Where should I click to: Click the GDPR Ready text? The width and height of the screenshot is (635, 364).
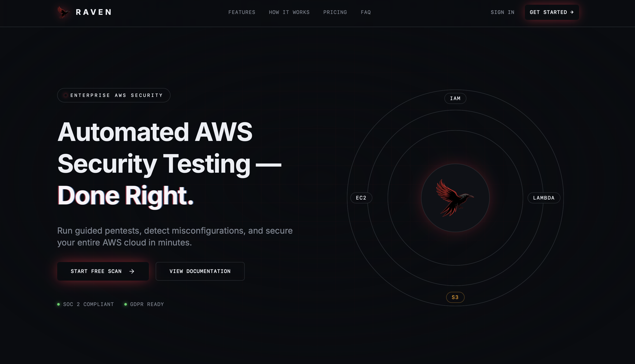coord(147,304)
